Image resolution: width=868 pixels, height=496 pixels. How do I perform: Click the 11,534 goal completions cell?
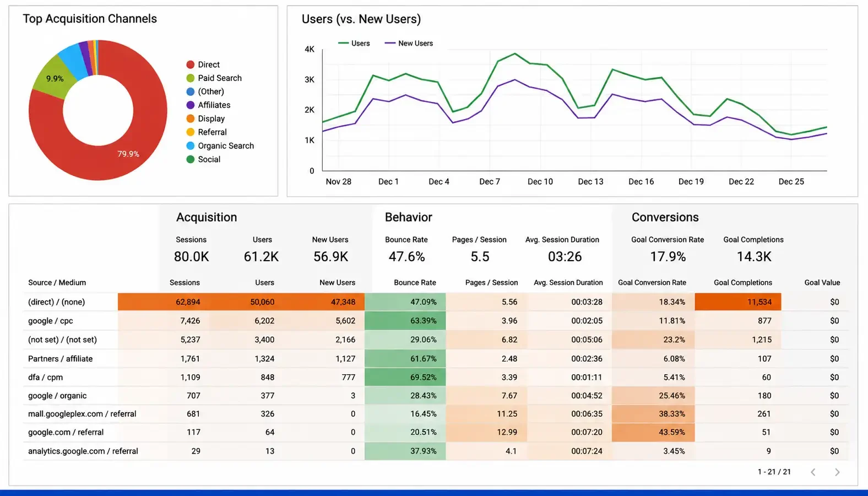click(x=738, y=302)
